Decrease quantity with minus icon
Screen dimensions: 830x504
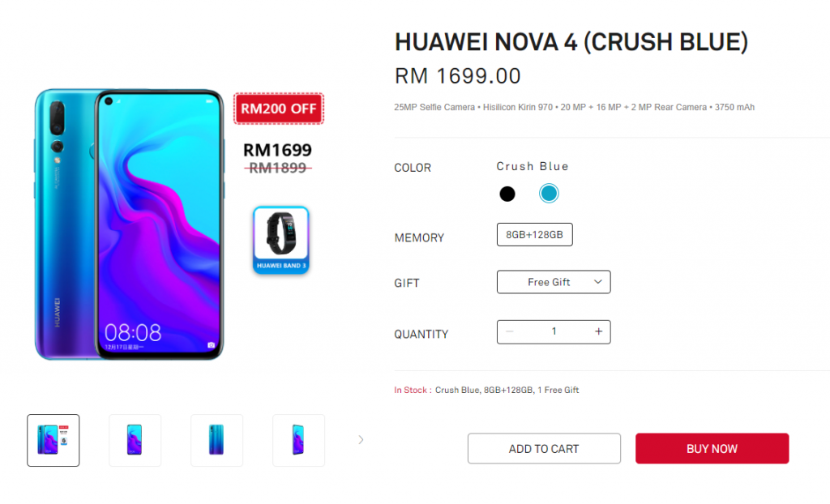coord(509,331)
